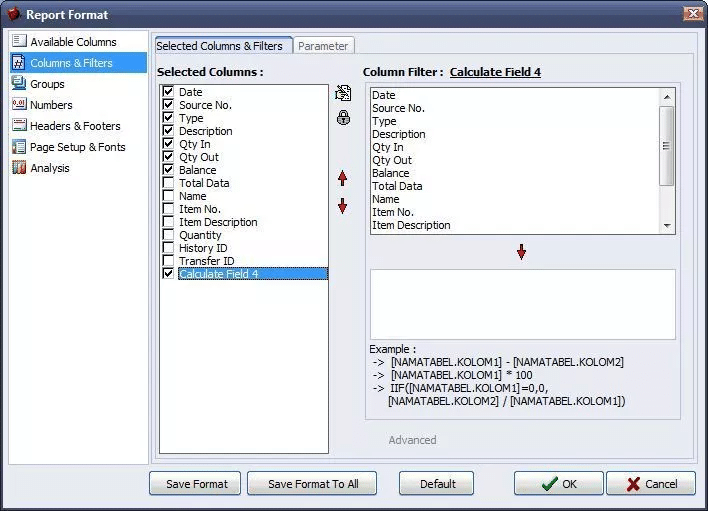
Task: Switch to the Parameter tab
Action: coord(323,46)
